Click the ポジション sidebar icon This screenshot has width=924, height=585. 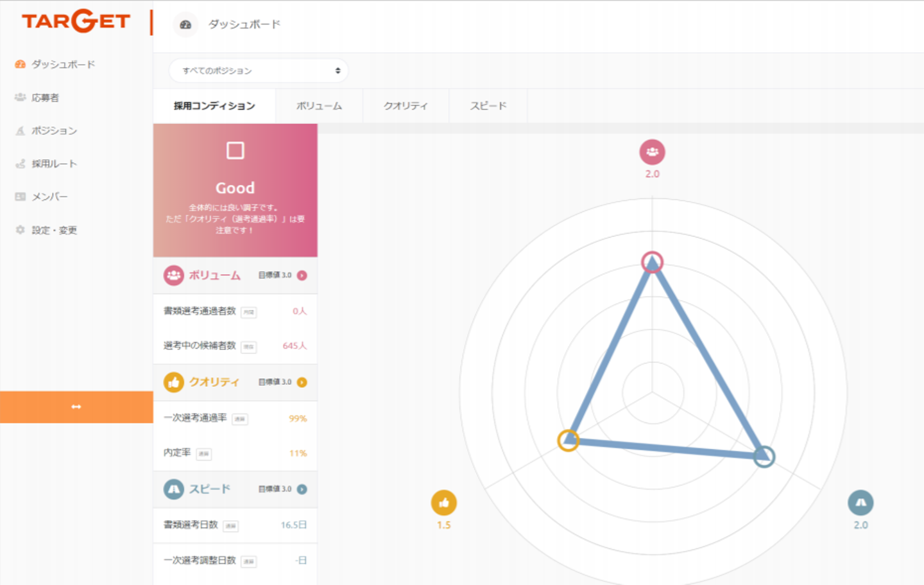pos(20,130)
